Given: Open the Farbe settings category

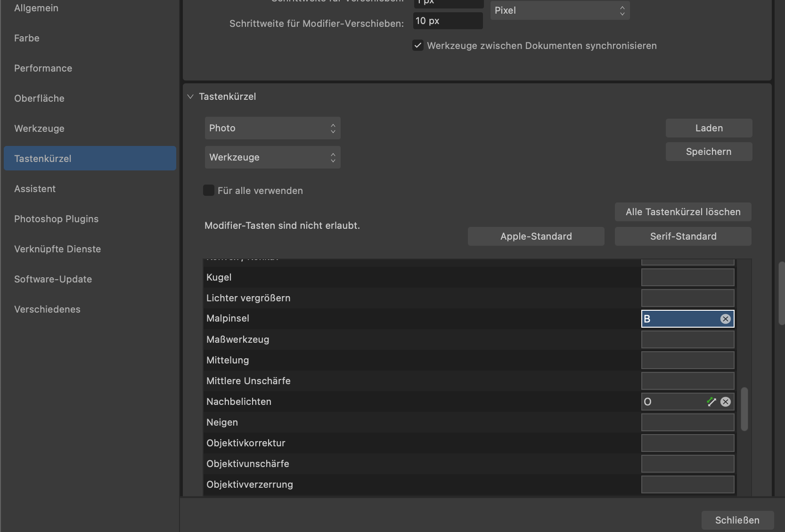Looking at the screenshot, I should (90, 38).
